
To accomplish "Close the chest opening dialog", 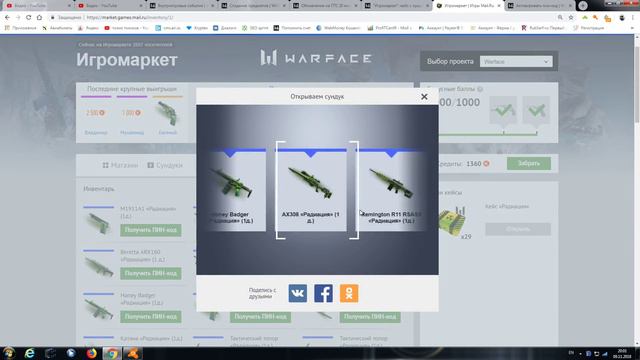I will (424, 97).
